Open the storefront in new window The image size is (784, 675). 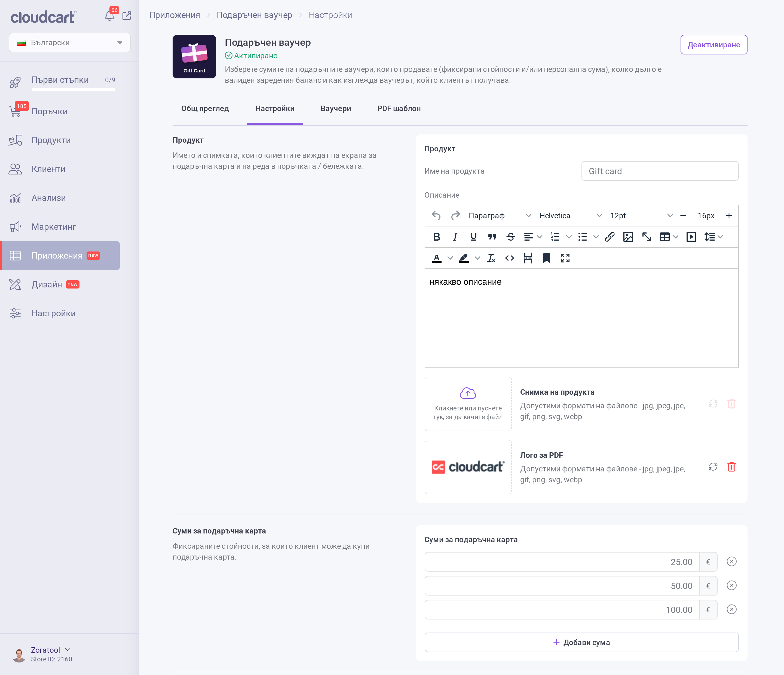[127, 16]
